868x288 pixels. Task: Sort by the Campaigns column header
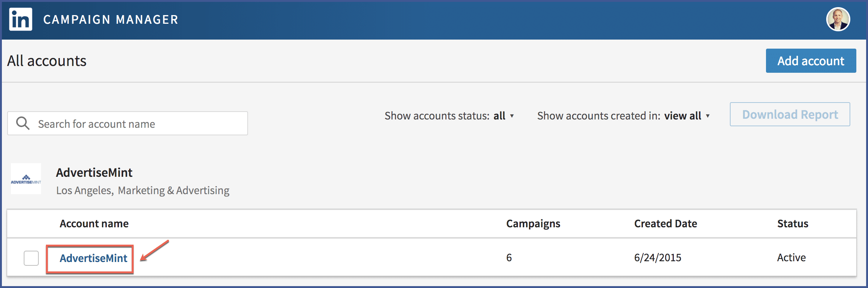[533, 224]
